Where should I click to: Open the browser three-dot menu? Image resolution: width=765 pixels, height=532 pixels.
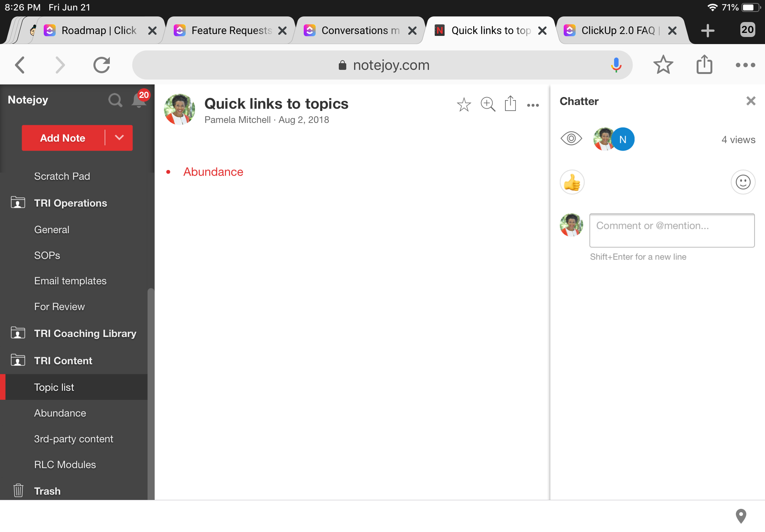745,65
